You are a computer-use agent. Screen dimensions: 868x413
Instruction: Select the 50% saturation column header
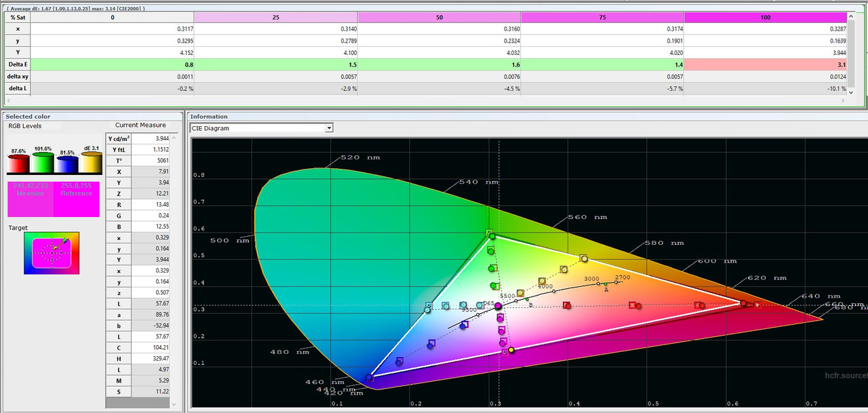[439, 17]
